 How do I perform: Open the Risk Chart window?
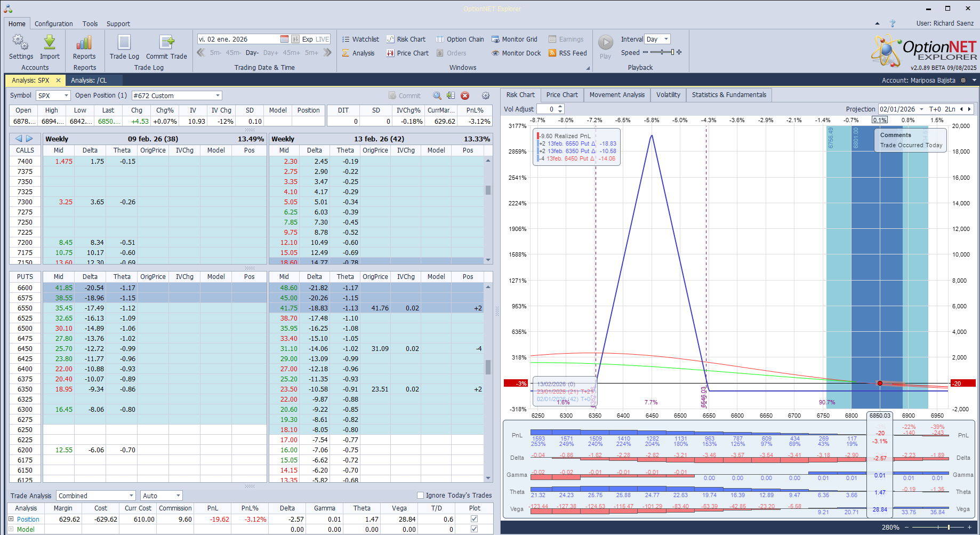pos(406,39)
